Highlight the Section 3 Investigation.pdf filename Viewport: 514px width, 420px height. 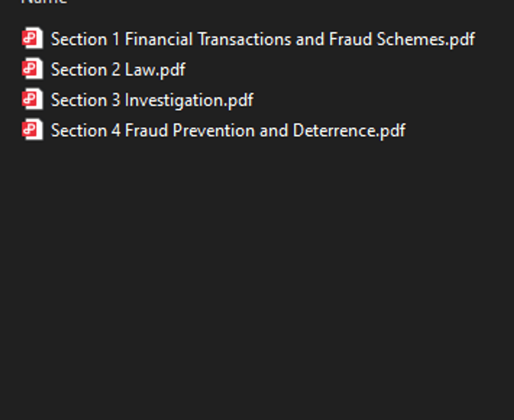pos(152,100)
